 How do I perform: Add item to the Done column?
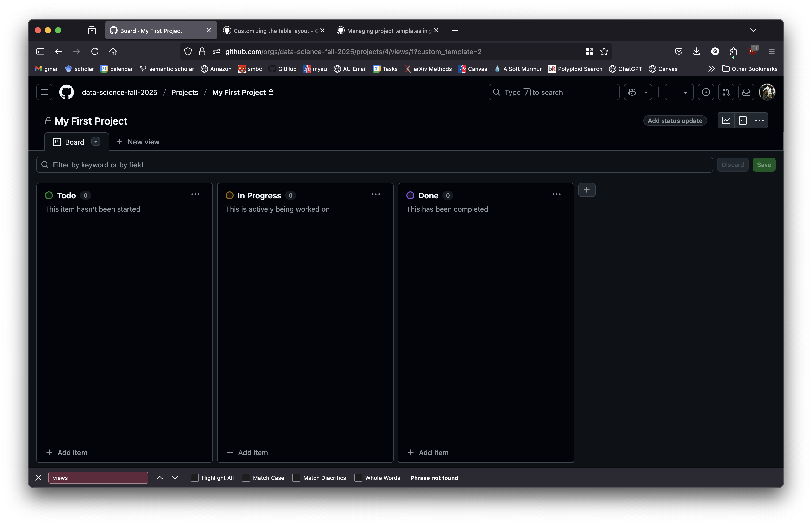pyautogui.click(x=428, y=452)
